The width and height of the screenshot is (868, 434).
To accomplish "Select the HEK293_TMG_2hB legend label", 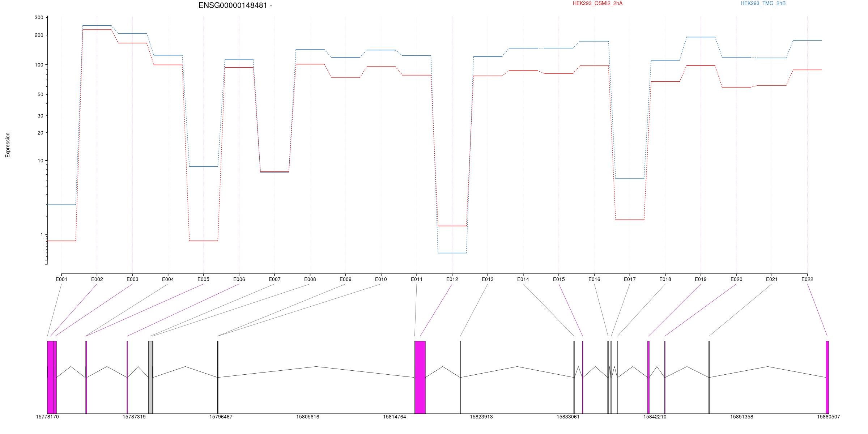I will pos(763,3).
